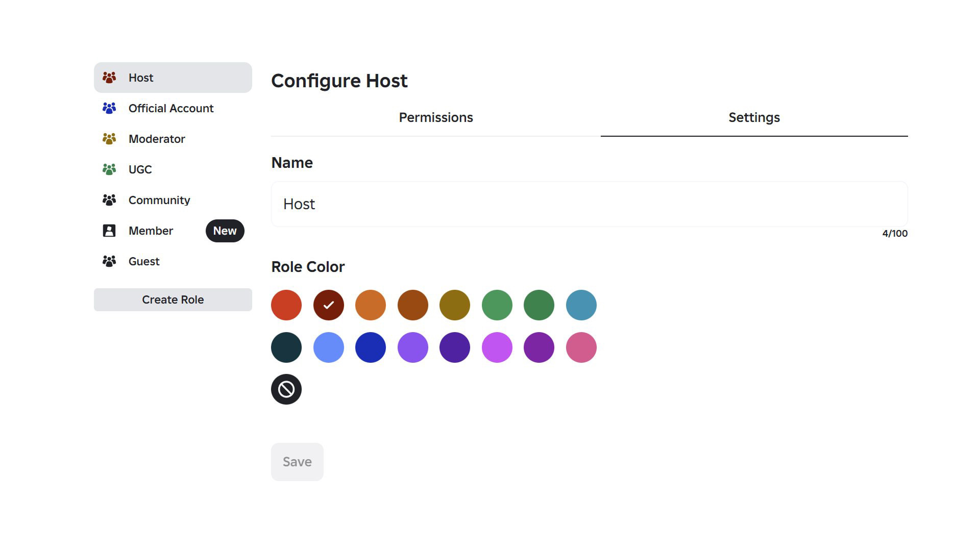Click the checked dark red color swatch

(x=328, y=305)
